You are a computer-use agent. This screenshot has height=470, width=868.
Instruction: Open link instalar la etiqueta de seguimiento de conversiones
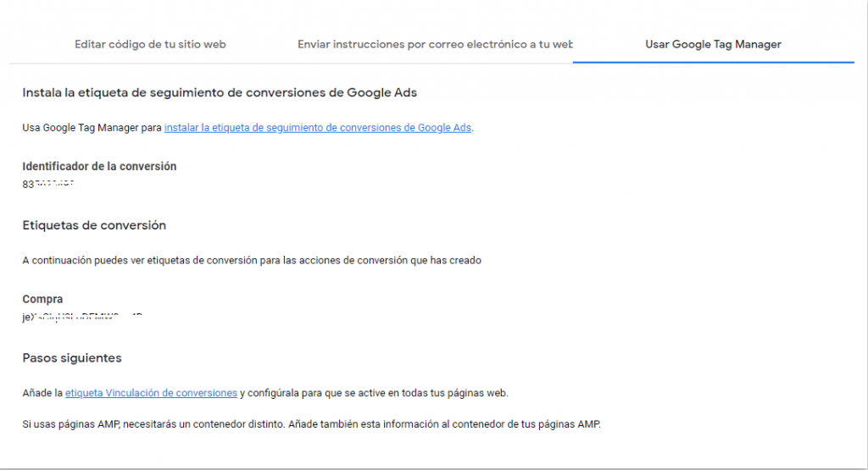click(x=318, y=128)
